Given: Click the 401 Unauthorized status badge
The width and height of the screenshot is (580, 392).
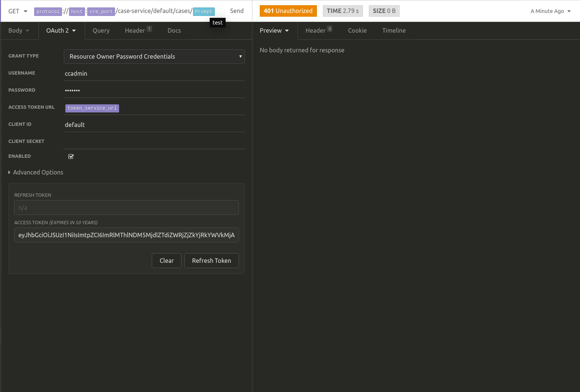Looking at the screenshot, I should click(x=288, y=11).
